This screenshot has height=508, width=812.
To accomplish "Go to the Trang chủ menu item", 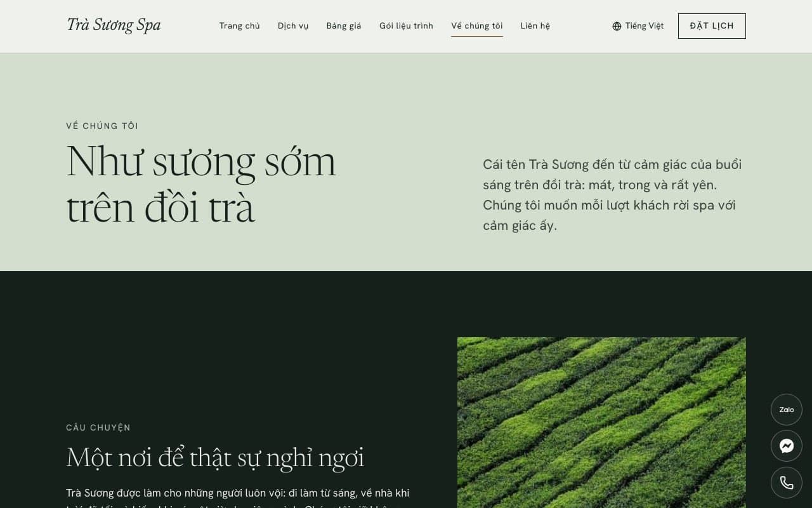I will tap(240, 26).
